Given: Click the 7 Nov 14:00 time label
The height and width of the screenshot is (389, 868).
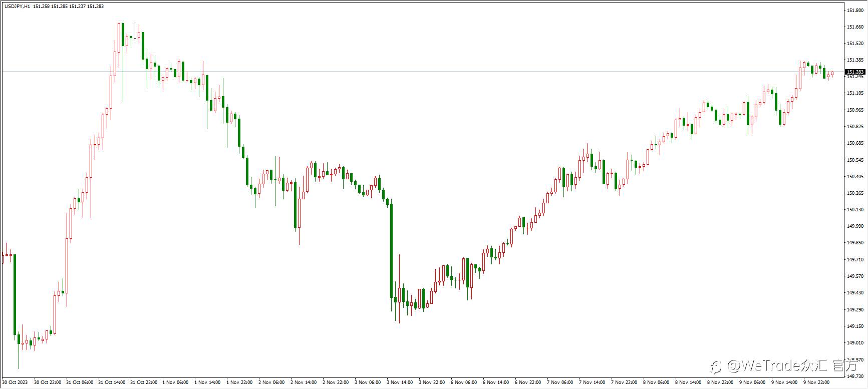Looking at the screenshot, I should (592, 382).
